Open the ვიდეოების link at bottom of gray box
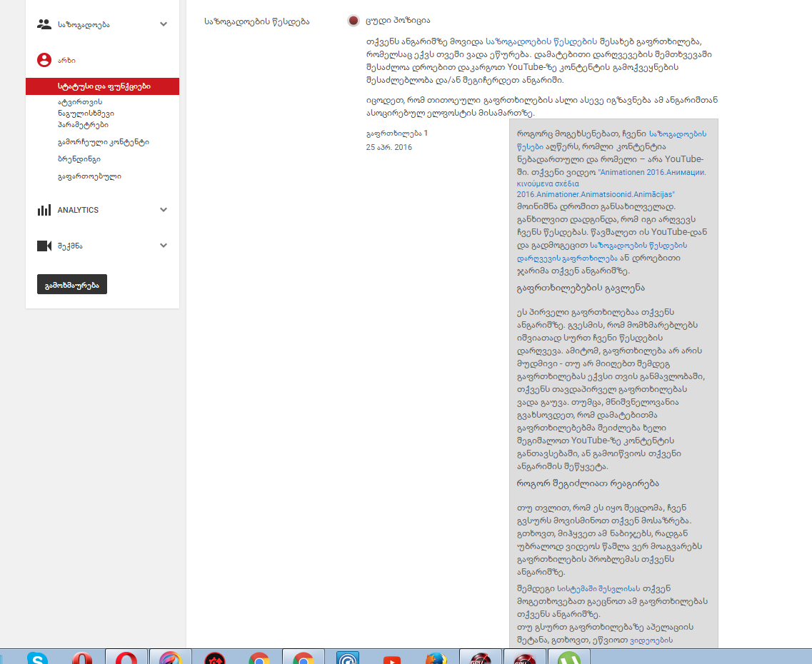 (651, 640)
